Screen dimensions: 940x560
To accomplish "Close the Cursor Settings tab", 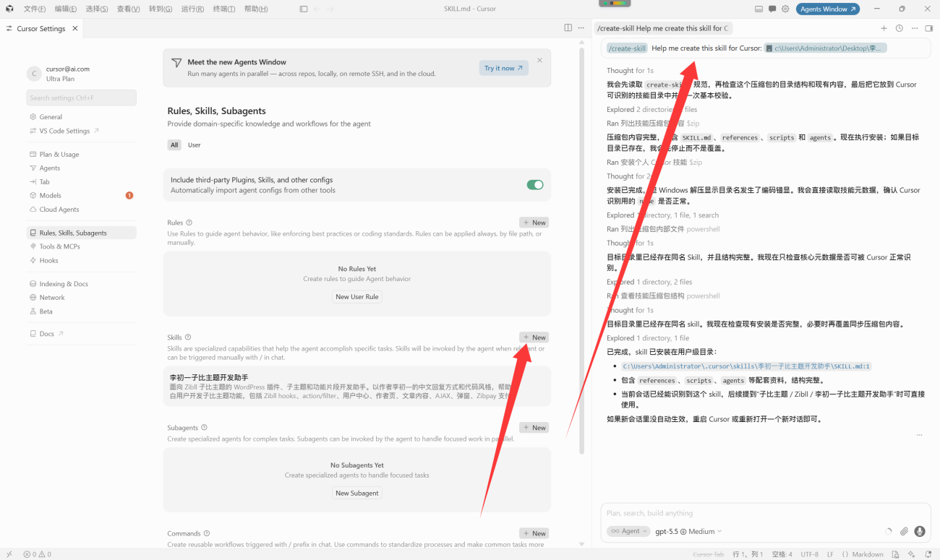I will pyautogui.click(x=74, y=29).
